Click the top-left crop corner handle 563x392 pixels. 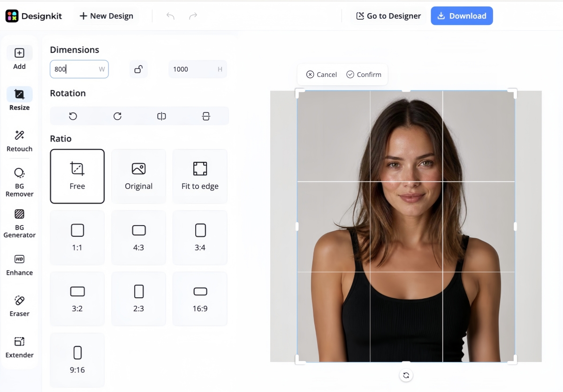click(x=299, y=92)
